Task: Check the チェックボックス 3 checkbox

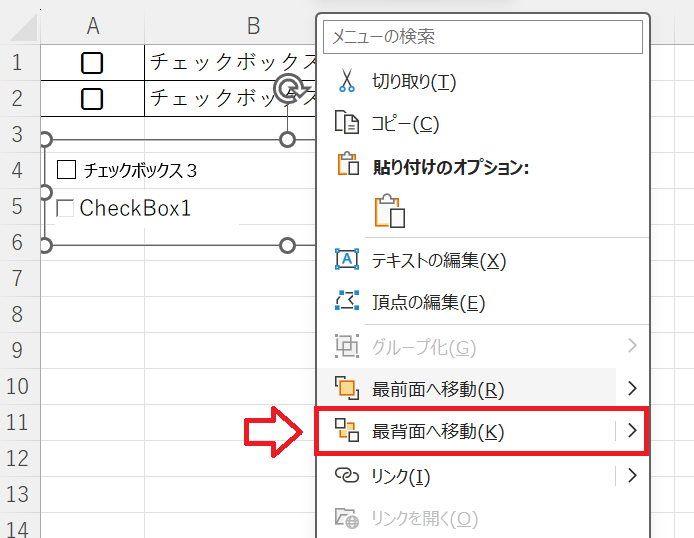Action: point(67,170)
